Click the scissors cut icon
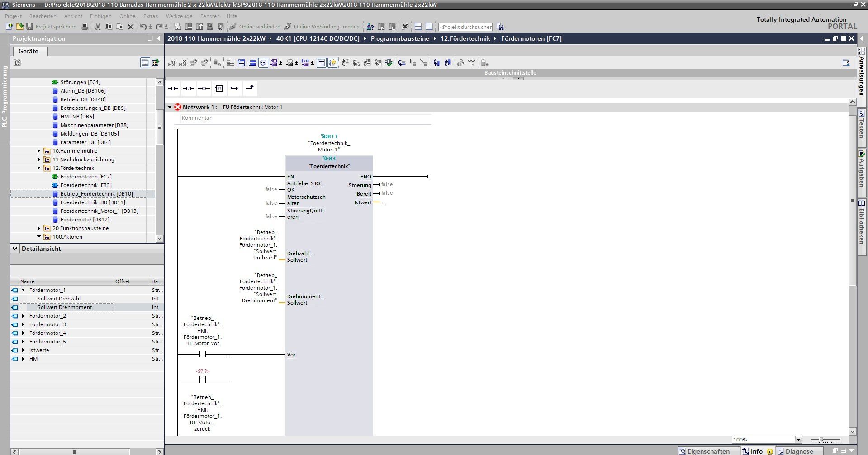The image size is (868, 455). click(98, 27)
